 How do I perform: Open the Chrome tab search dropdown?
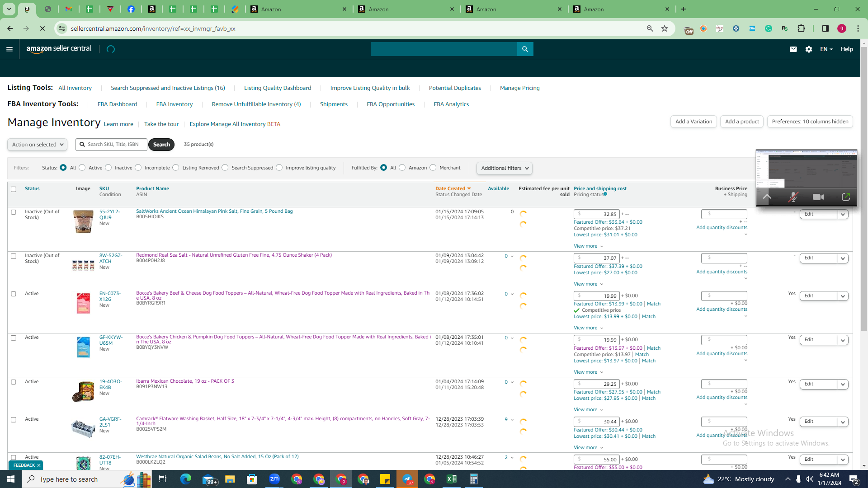pos(9,9)
